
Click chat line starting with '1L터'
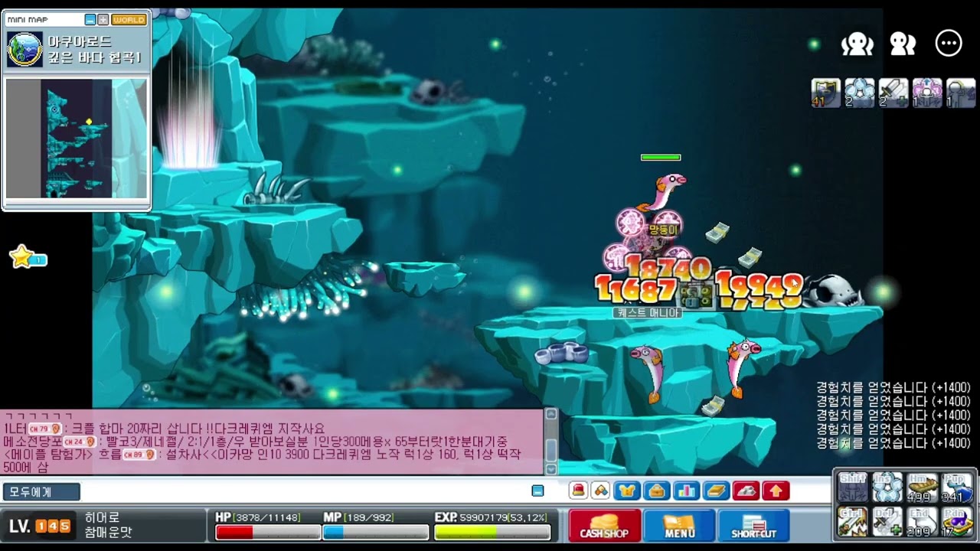pyautogui.click(x=165, y=429)
